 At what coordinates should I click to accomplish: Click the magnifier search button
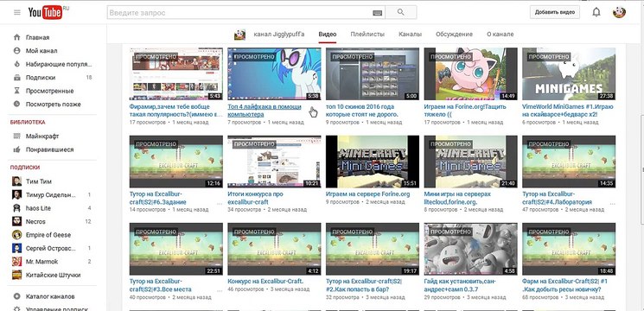tap(401, 12)
